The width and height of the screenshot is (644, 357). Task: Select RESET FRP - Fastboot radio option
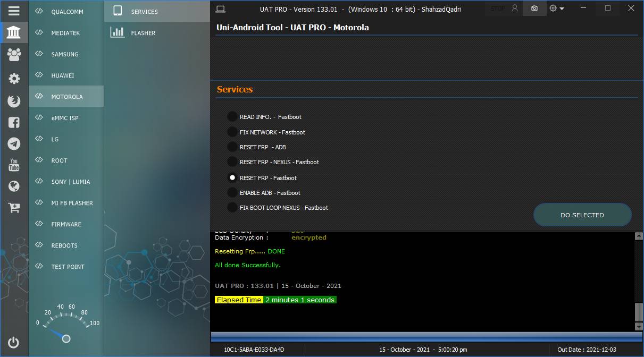coord(232,177)
